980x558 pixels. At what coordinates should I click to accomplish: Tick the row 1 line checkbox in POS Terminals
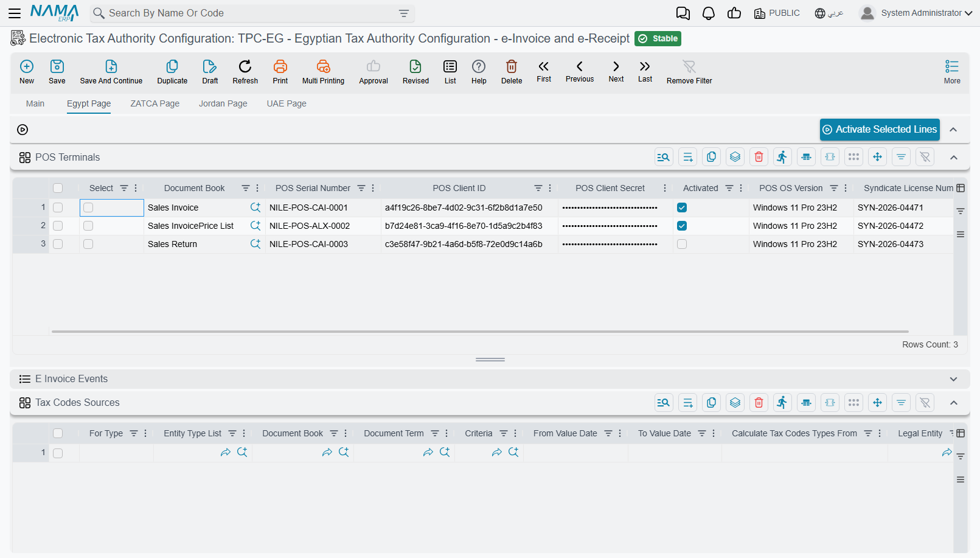(58, 208)
